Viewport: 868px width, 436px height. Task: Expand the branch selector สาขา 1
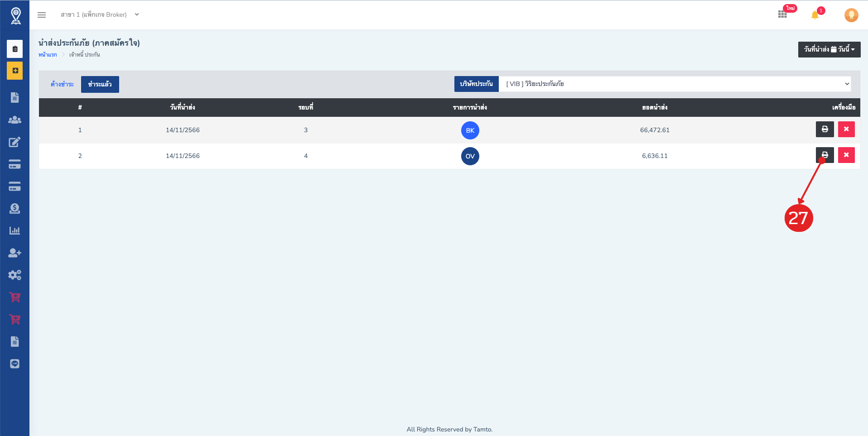(100, 14)
